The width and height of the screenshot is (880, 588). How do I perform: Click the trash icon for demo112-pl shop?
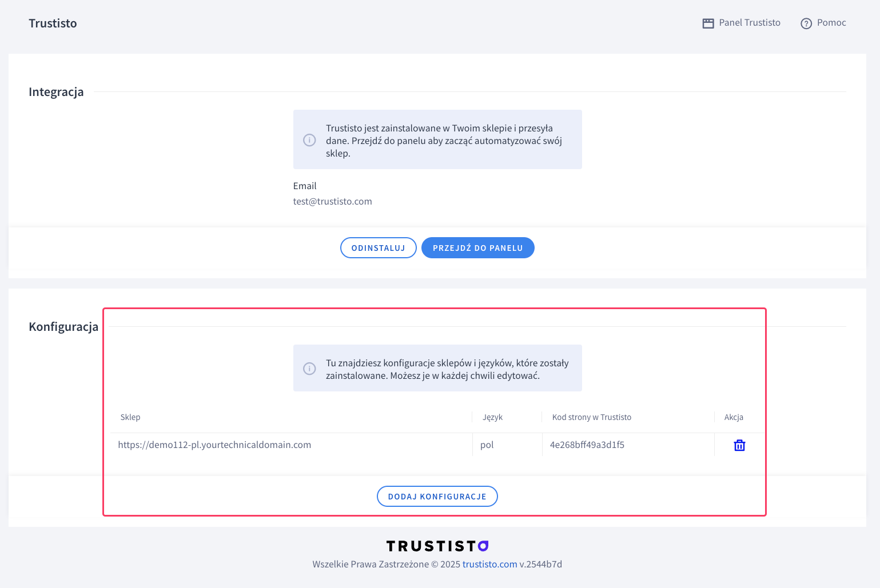coord(739,445)
